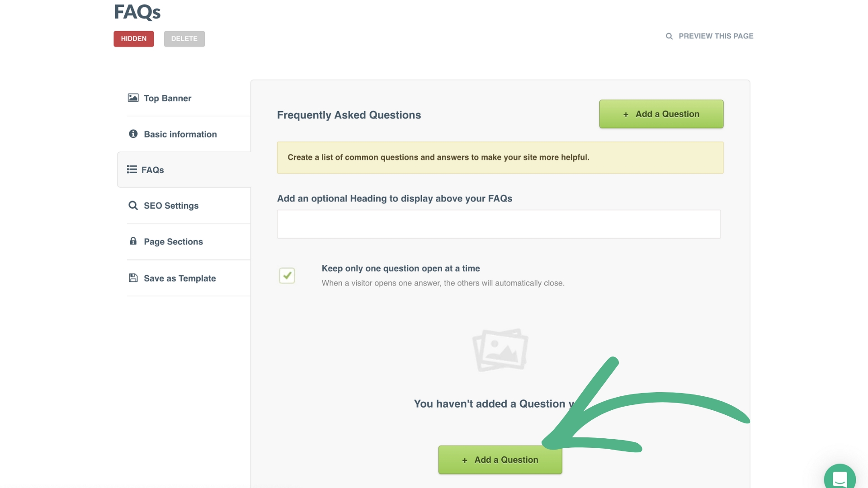Open the Save as Template tab

(x=179, y=278)
